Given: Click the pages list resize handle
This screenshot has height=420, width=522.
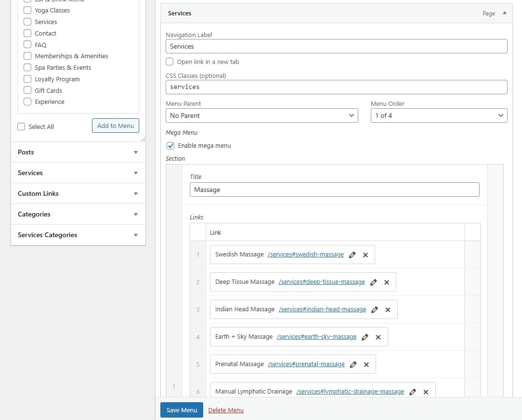Looking at the screenshot, I should click(143, 140).
